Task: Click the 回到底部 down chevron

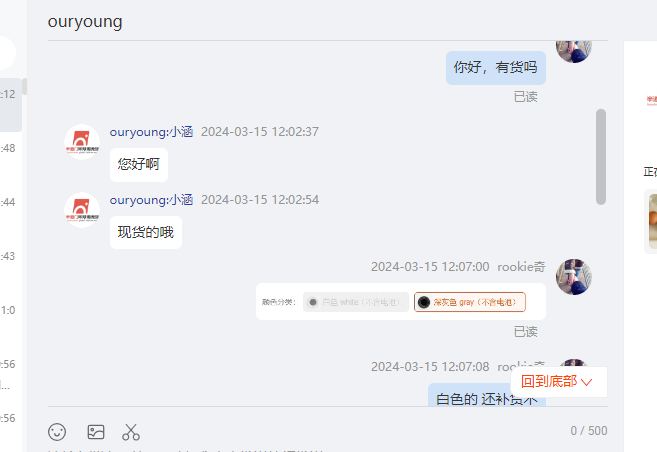Action: [587, 382]
